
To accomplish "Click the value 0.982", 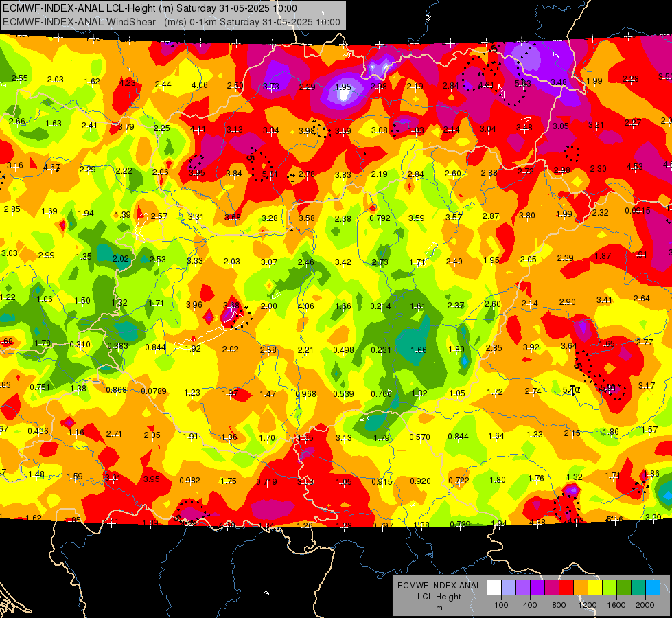I will (x=190, y=481).
